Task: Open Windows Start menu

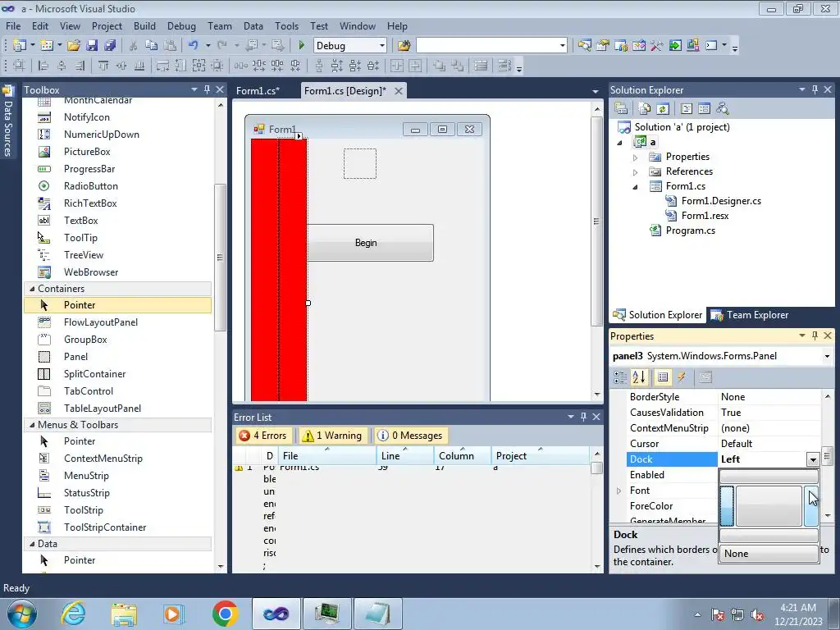Action: 22,614
